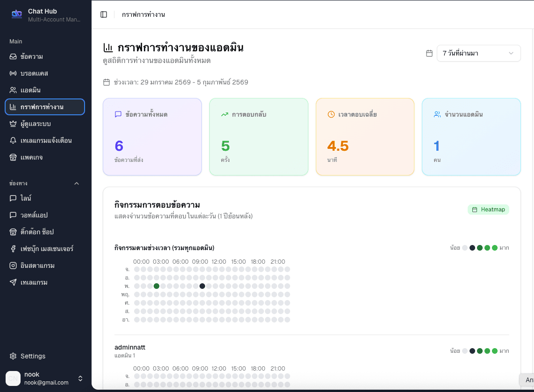
Task: Toggle the Heatmap view badge
Action: [488, 209]
